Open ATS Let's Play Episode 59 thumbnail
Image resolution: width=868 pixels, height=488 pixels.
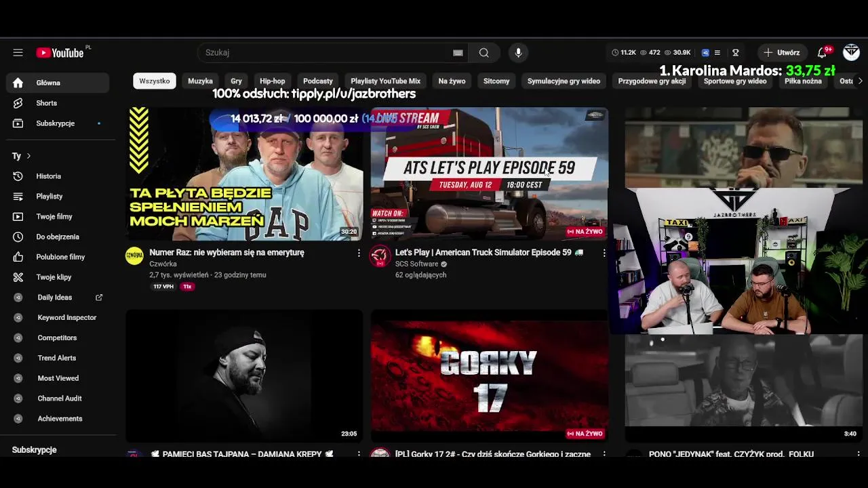(490, 174)
